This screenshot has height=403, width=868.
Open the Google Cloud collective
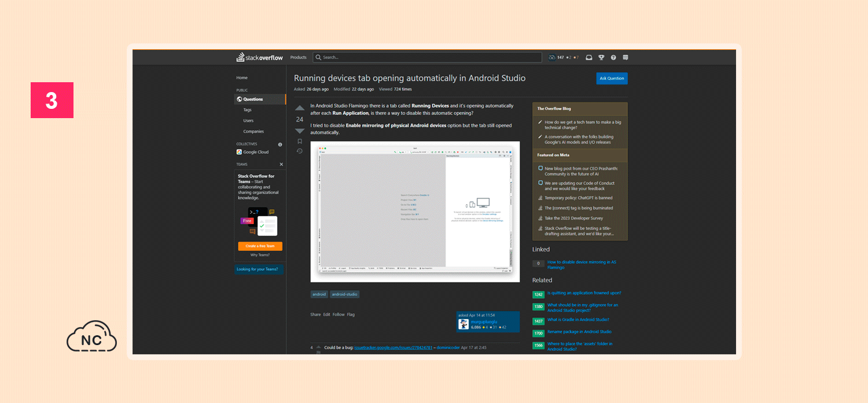point(252,152)
